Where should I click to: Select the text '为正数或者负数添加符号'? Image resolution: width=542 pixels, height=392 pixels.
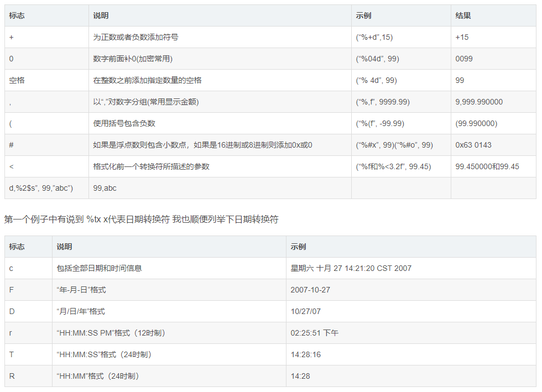pyautogui.click(x=135, y=37)
